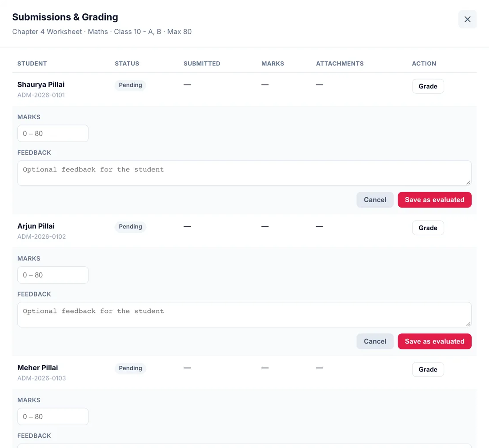Select Pending status badge for Arjun Pillai
Image resolution: width=489 pixels, height=448 pixels.
(130, 227)
